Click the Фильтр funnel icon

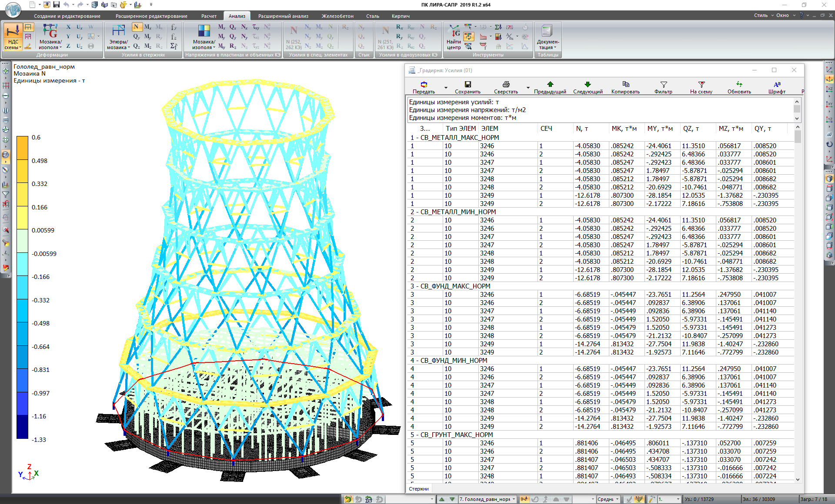point(663,84)
